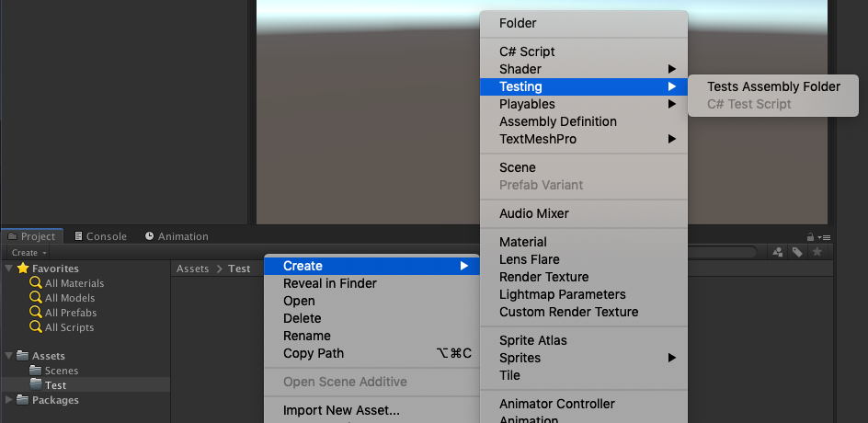Click the Search by Type filter icon
The image size is (868, 423).
778,252
